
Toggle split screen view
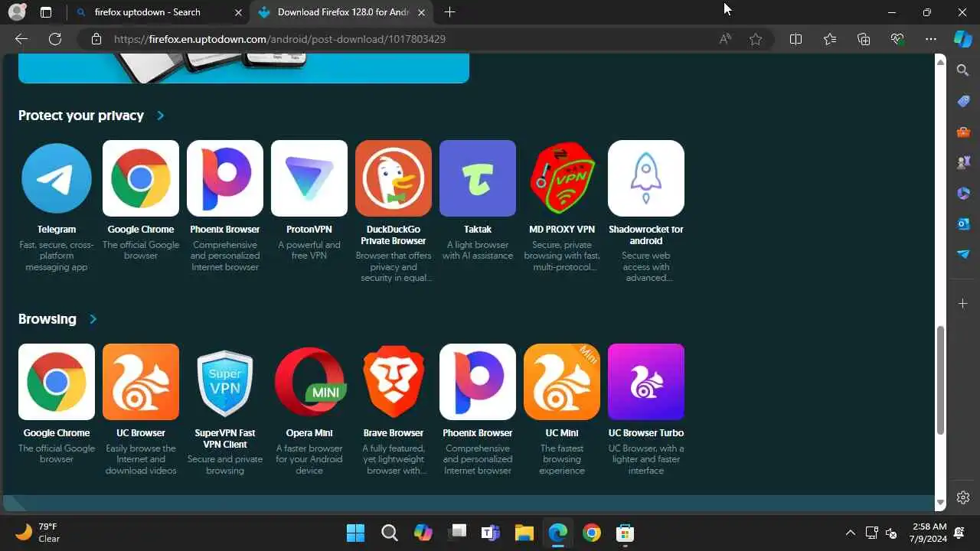[795, 39]
